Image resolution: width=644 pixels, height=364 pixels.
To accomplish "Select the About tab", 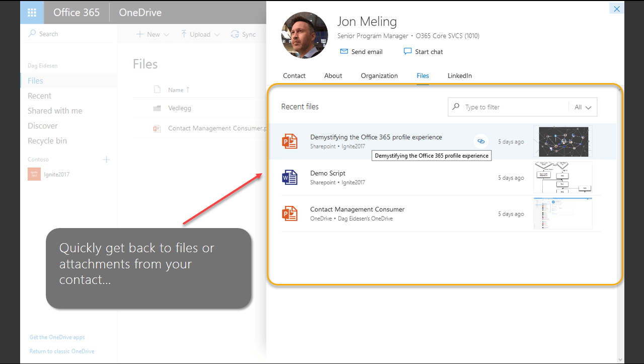I will pos(333,76).
